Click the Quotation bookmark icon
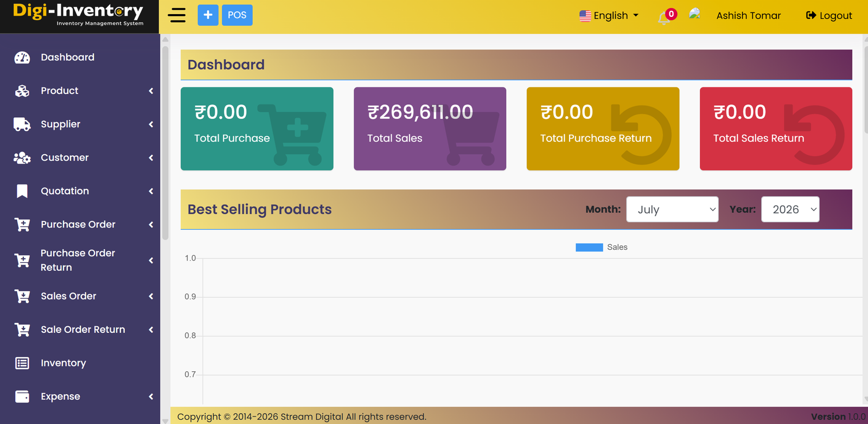 click(22, 191)
